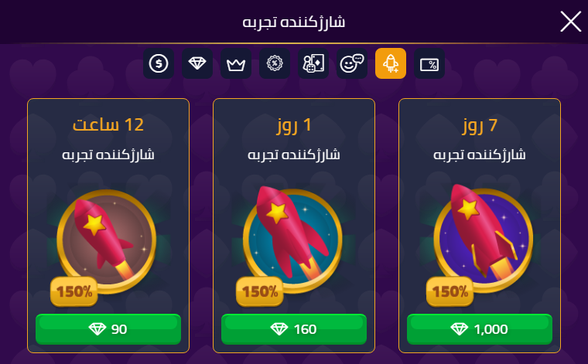Click 150% badge on the 7-day card

click(x=450, y=291)
